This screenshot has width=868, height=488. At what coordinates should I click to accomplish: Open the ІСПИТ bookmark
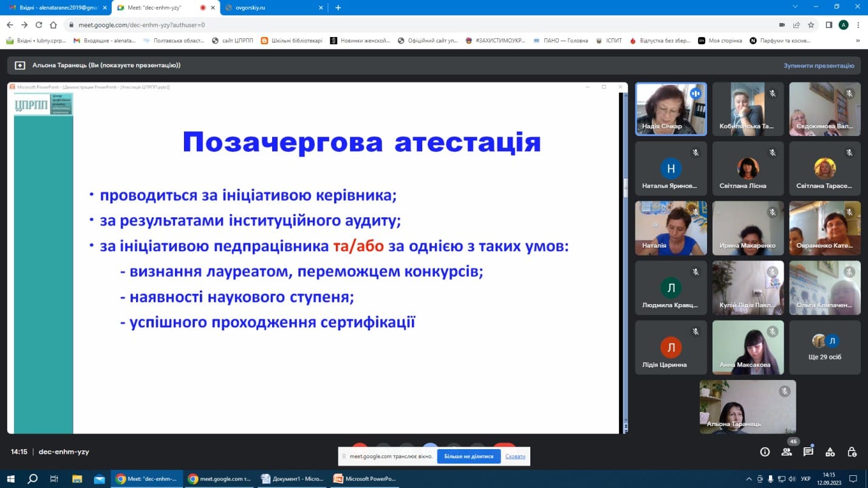(609, 41)
